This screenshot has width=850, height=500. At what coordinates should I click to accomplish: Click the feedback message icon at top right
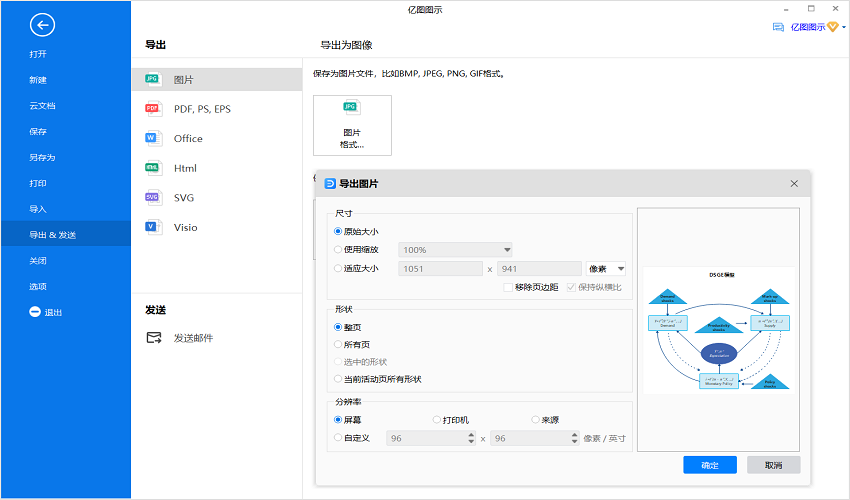point(778,27)
